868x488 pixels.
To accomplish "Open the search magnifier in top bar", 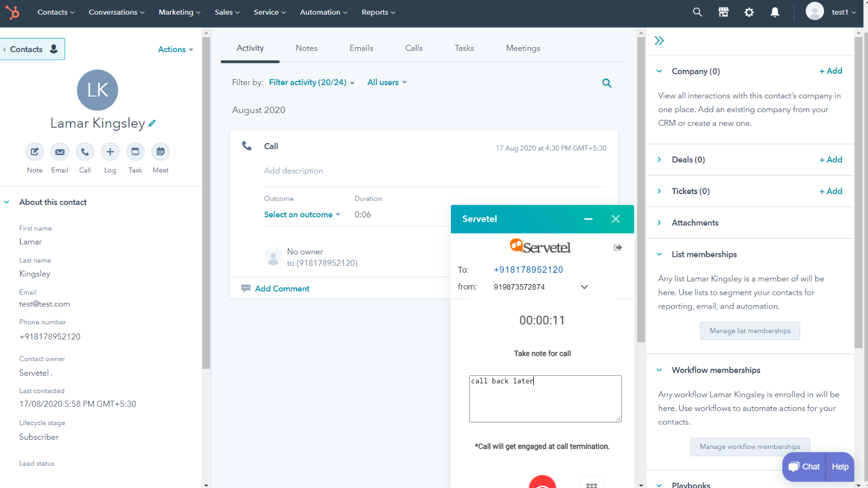I will point(698,12).
